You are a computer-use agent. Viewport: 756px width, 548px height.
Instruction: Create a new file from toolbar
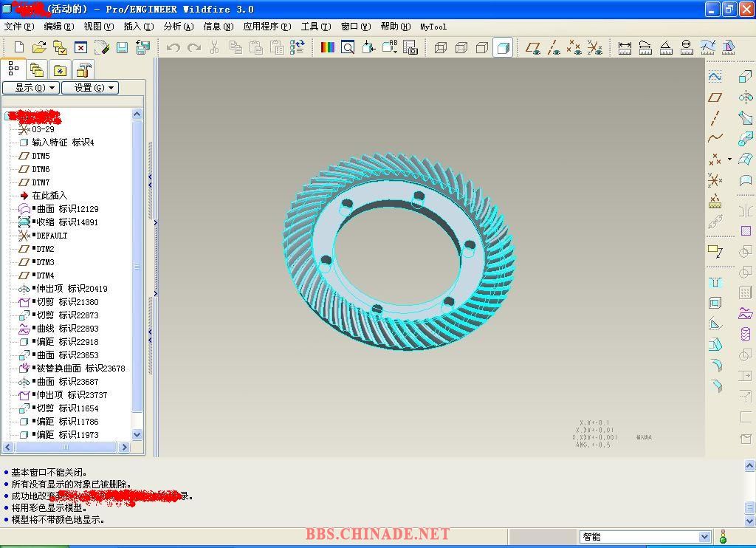[18, 47]
